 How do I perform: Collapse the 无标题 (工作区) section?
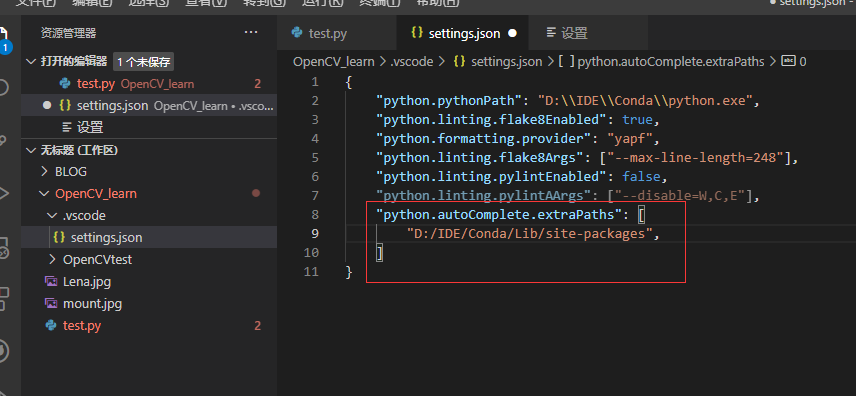click(31, 150)
